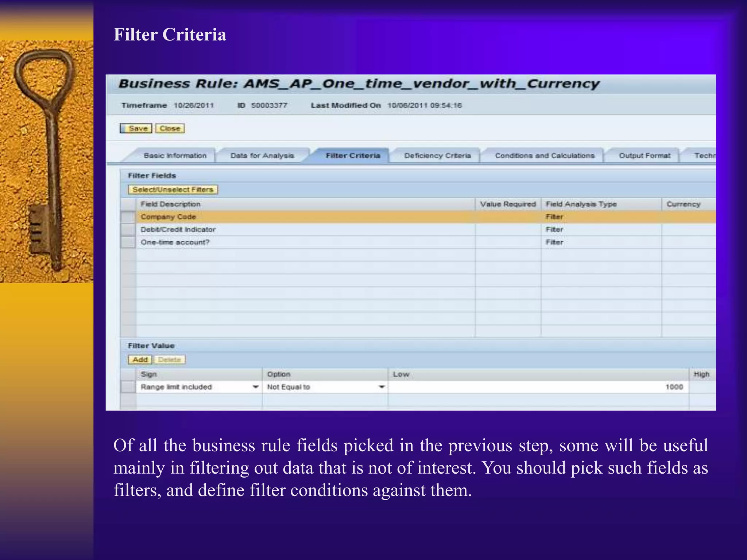747x560 pixels.
Task: Click the Value Required column header
Action: tap(508, 204)
